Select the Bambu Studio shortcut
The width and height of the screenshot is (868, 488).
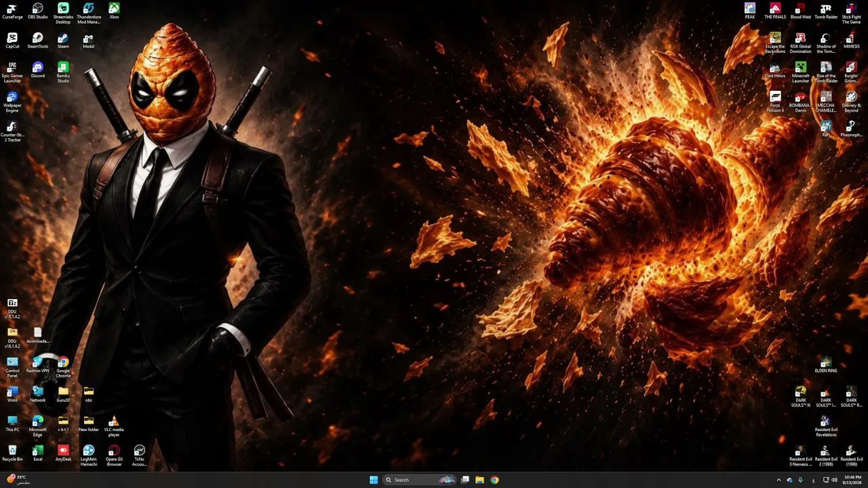click(63, 73)
